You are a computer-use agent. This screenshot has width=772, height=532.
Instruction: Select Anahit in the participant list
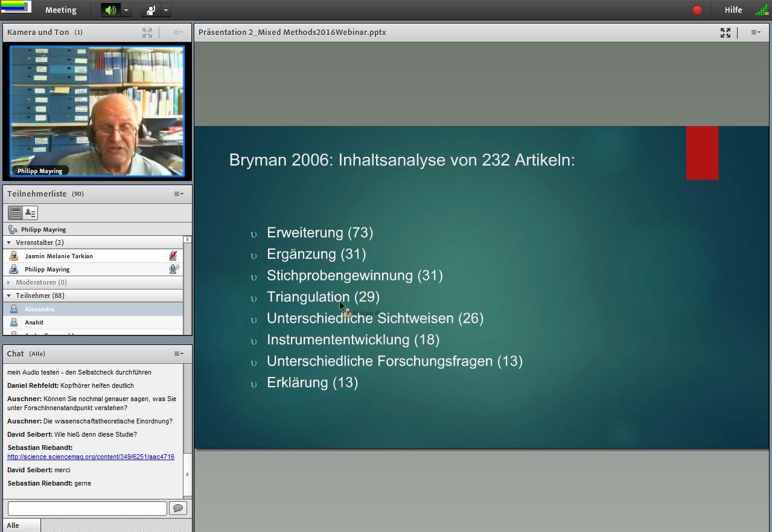(93, 323)
